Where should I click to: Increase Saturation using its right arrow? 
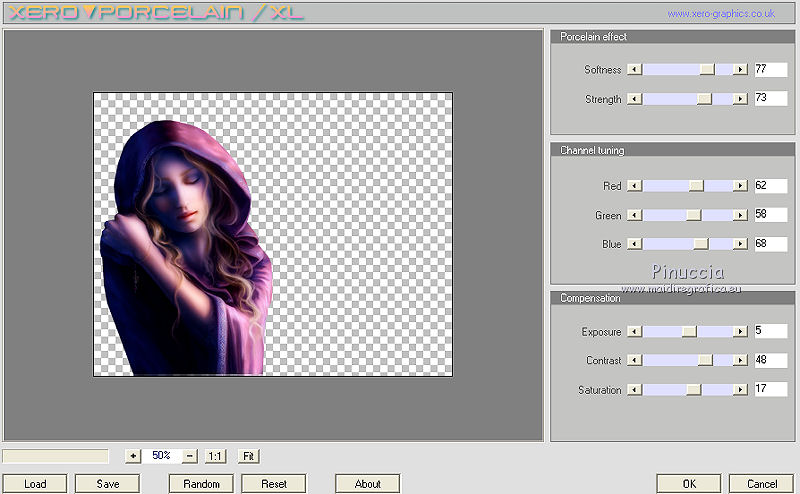[740, 390]
